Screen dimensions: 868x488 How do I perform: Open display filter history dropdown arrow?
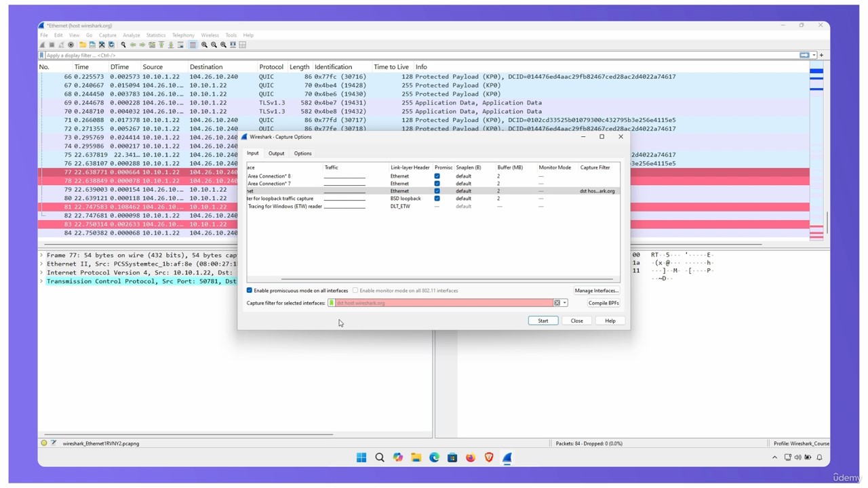tap(814, 56)
